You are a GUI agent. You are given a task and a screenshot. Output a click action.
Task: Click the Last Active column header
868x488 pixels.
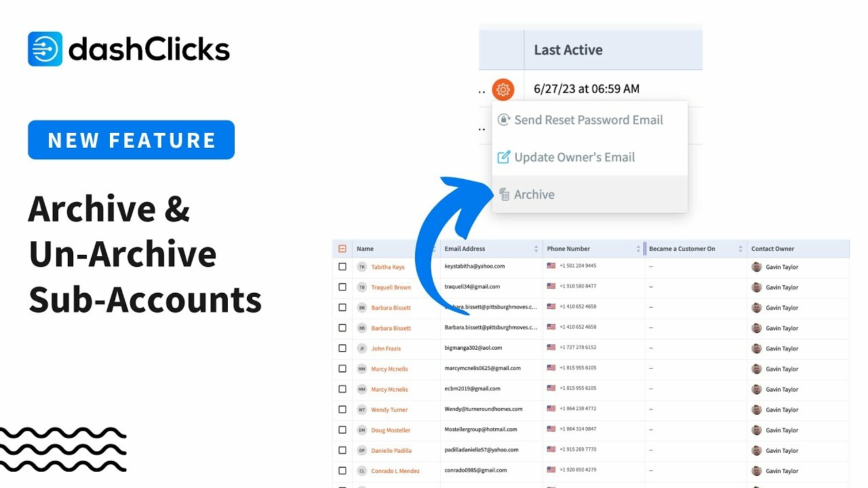coord(569,49)
